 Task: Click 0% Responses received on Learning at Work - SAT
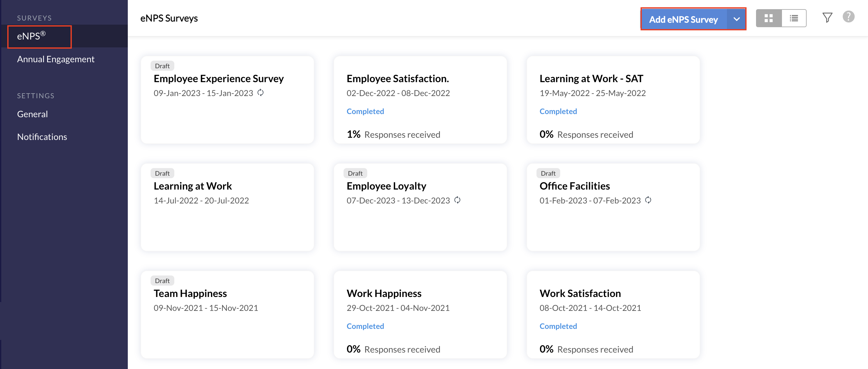point(586,134)
